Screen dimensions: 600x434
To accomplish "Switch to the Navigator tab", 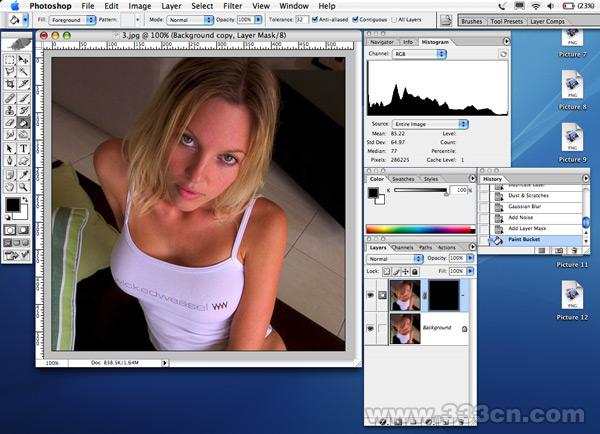I will click(381, 42).
